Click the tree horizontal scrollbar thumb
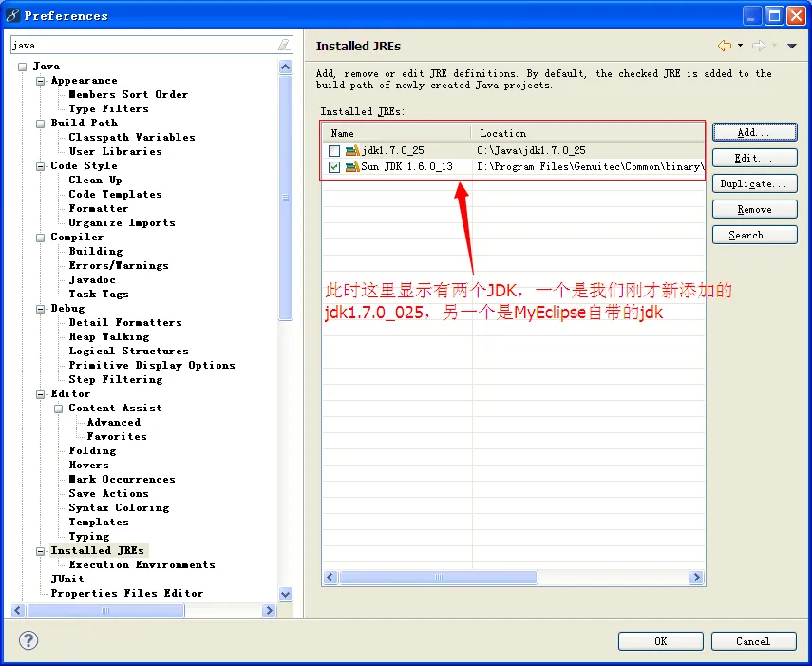Image resolution: width=812 pixels, height=666 pixels. point(105,610)
